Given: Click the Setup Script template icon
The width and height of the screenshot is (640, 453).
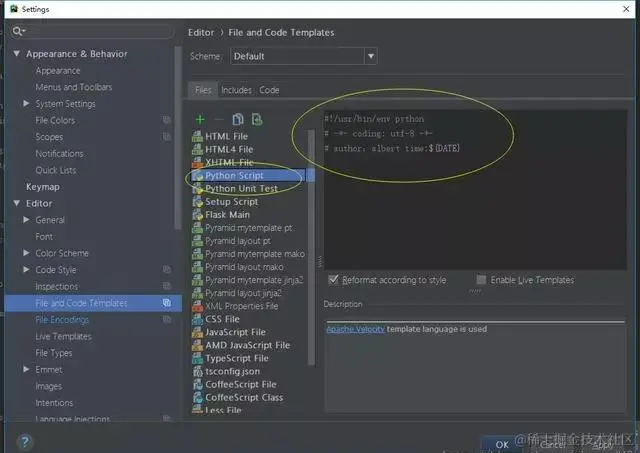Looking at the screenshot, I should pyautogui.click(x=198, y=201).
